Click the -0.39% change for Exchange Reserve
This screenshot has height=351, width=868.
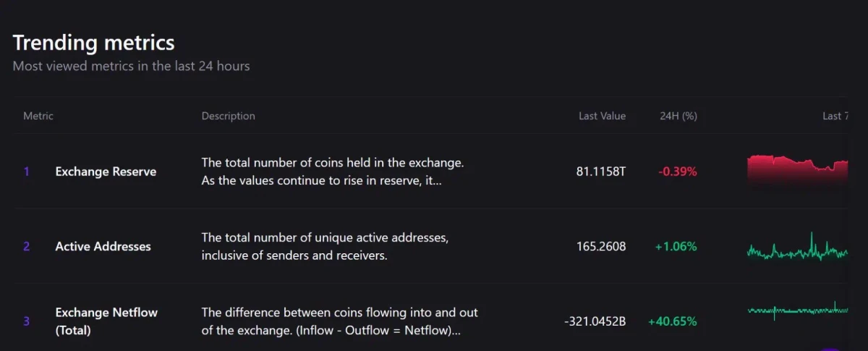(x=677, y=172)
